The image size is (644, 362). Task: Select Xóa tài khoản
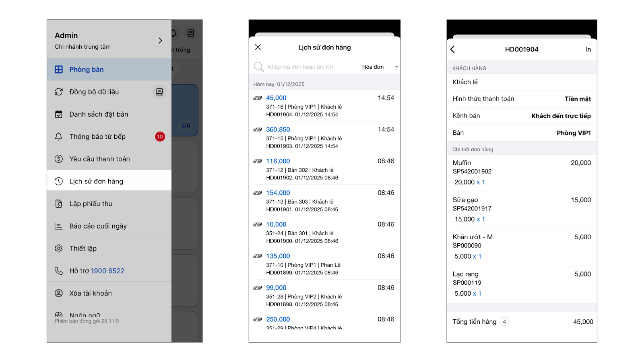click(x=109, y=293)
